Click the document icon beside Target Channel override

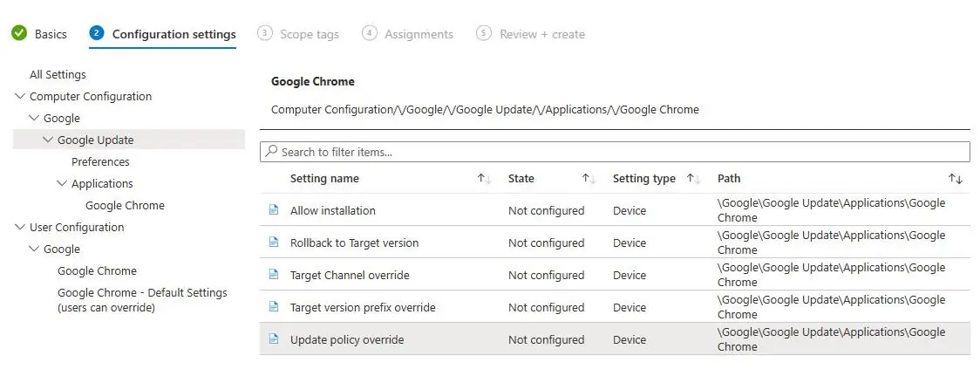pos(273,275)
